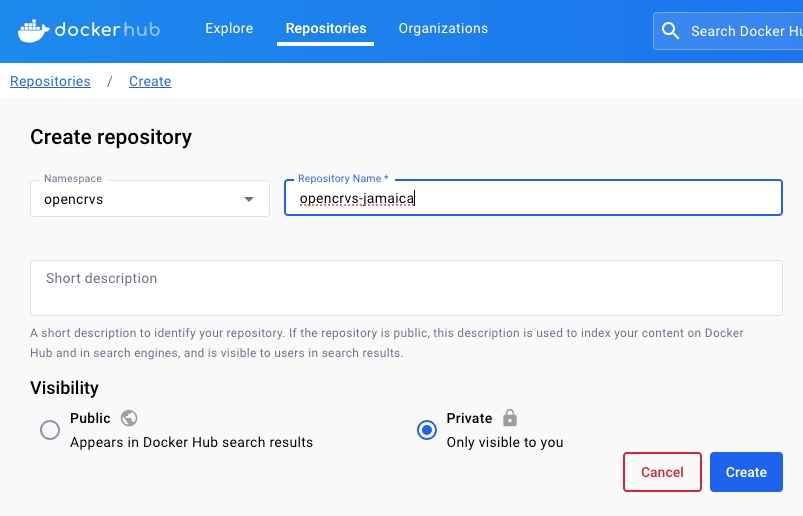Click the Docker Hub whale logo
803x516 pixels.
32,30
